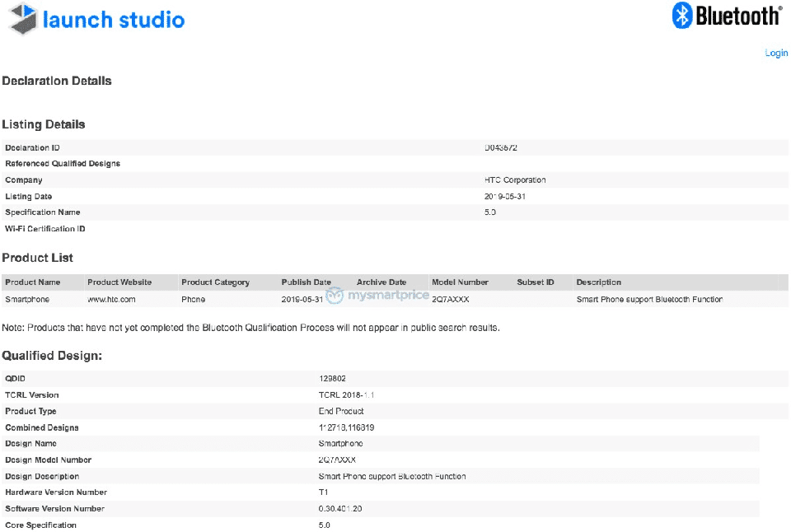Screen dimensions: 791x532
Task: Select the Design Name value Smartphone
Action: pos(340,444)
